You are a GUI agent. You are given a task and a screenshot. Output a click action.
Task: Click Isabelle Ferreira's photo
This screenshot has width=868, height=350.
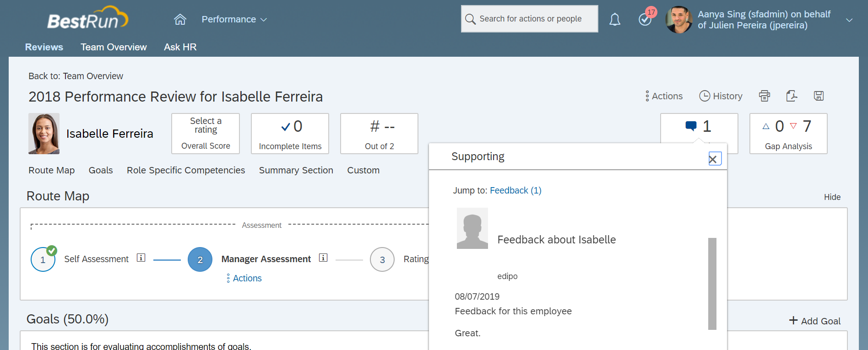tap(44, 134)
